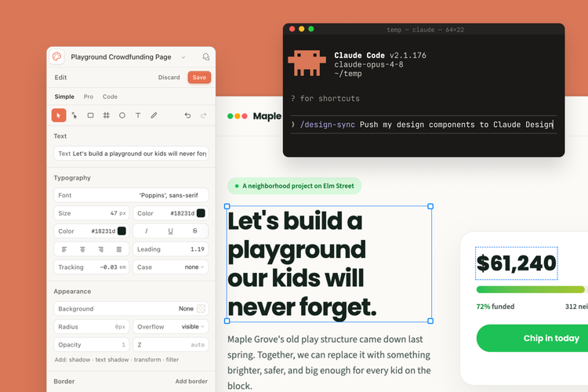Click the green Chip in today button
Image resolution: width=588 pixels, height=392 pixels.
[532, 339]
